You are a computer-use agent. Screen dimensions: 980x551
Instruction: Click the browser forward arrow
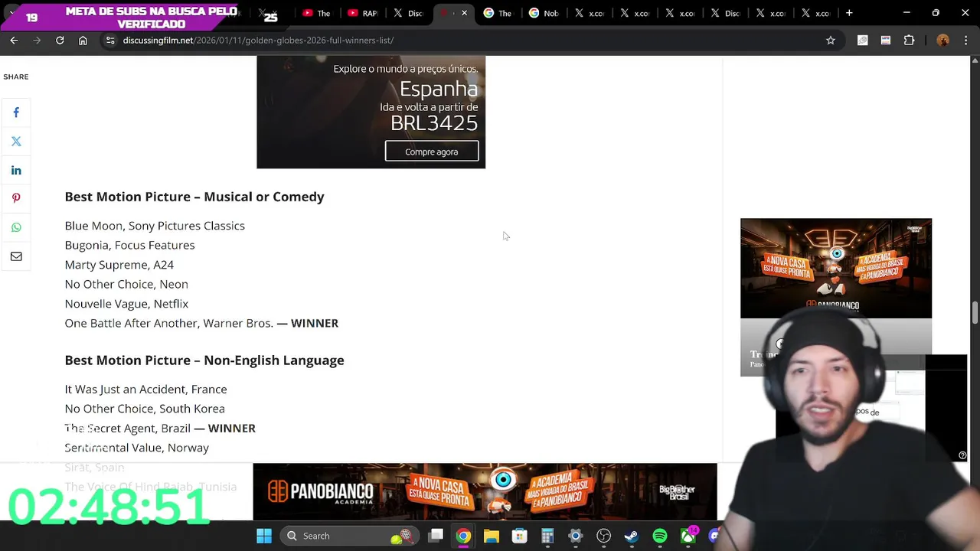pyautogui.click(x=37, y=40)
